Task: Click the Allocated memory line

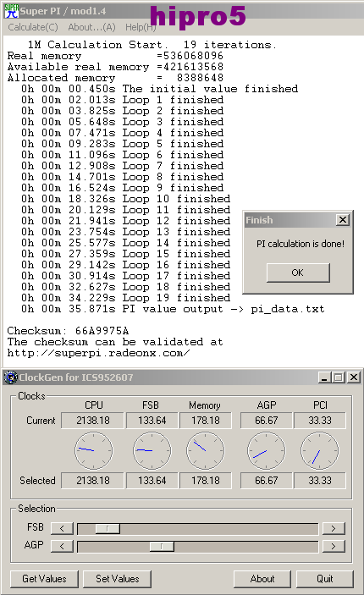Action: point(115,78)
